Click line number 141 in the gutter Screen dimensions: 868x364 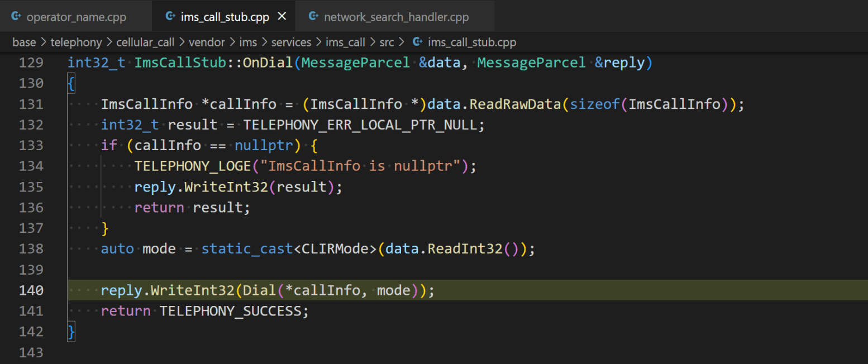[31, 311]
